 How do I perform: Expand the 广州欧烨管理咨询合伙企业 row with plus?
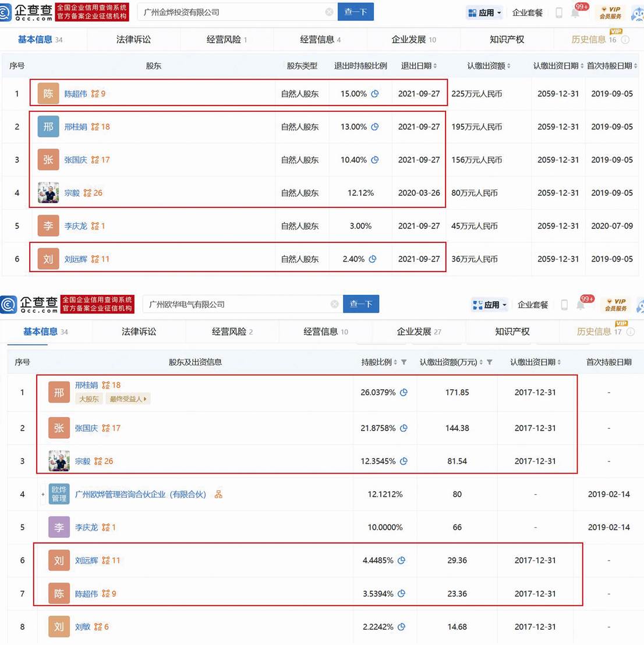click(x=43, y=495)
